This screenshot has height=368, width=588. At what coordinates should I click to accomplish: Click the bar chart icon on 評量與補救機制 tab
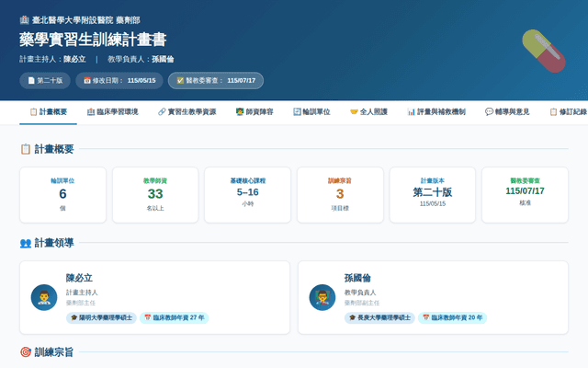[x=411, y=112]
